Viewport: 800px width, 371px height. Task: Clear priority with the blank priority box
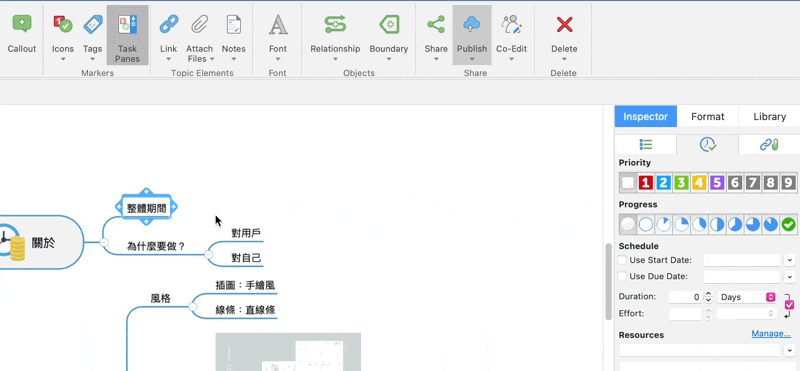(x=628, y=182)
